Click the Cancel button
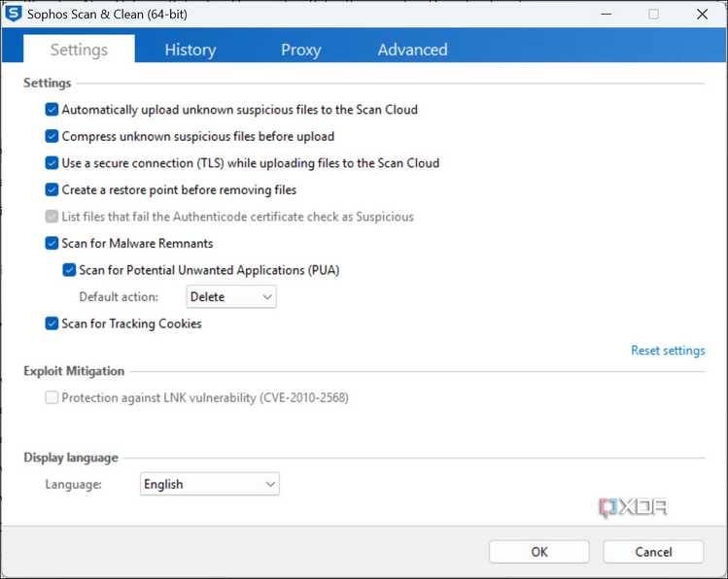 click(x=653, y=552)
